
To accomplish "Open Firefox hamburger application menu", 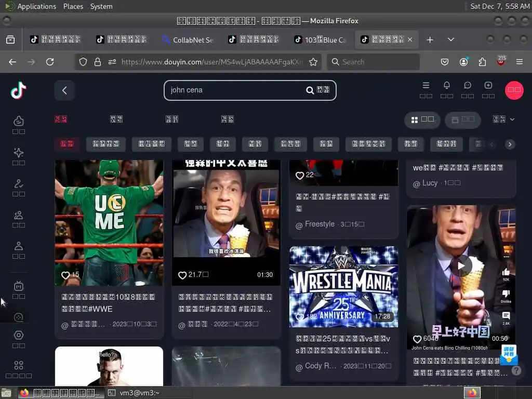I will [520, 62].
